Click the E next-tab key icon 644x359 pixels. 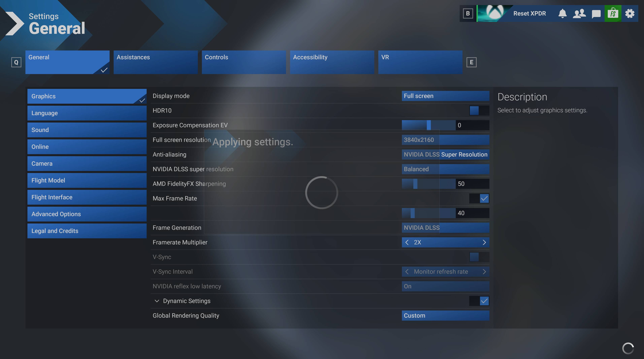coord(471,62)
